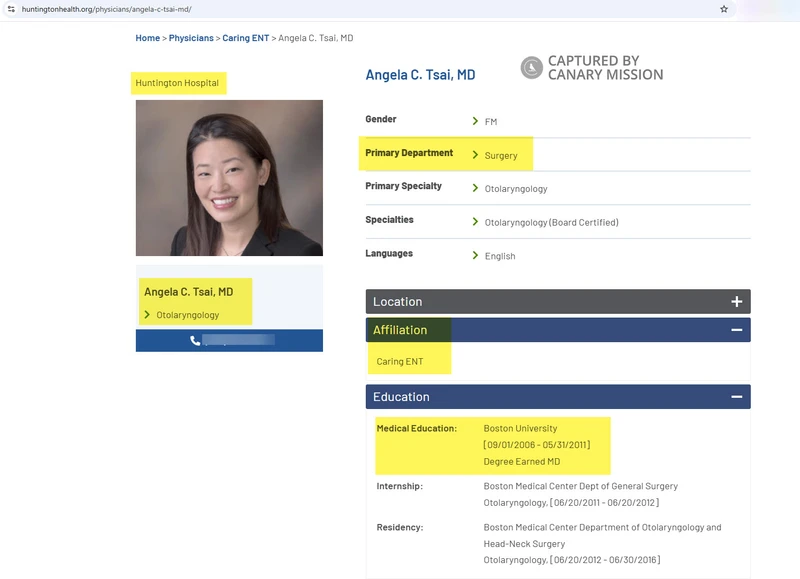Go to Home breadcrumb link
800x579 pixels.
(147, 38)
